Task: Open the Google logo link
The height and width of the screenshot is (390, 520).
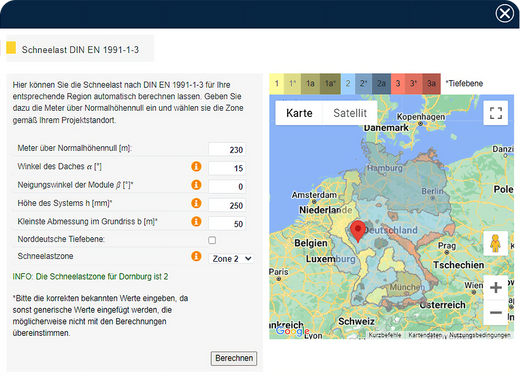Action: 292,331
